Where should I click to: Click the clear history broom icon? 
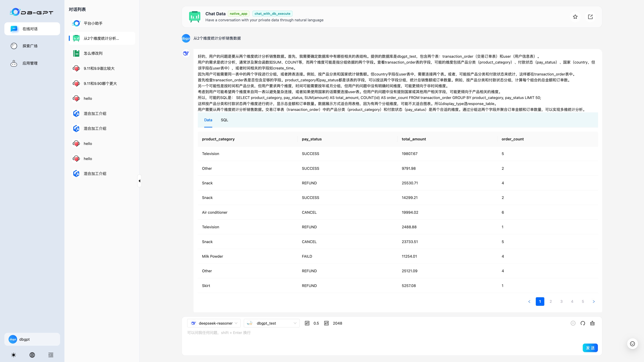coord(592,323)
